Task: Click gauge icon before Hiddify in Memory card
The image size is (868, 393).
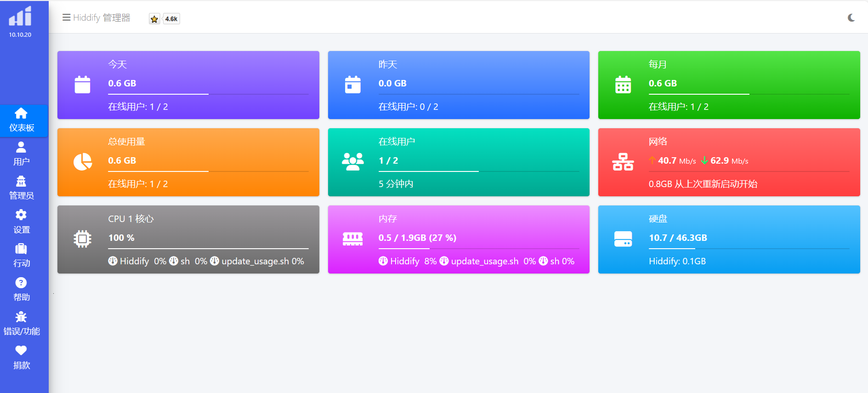Action: (x=383, y=261)
